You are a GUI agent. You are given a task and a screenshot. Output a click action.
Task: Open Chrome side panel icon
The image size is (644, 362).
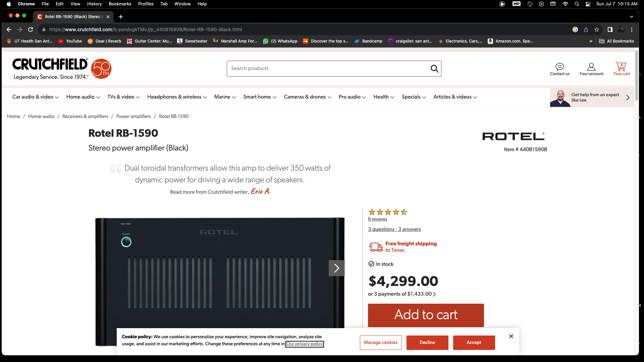610,29
